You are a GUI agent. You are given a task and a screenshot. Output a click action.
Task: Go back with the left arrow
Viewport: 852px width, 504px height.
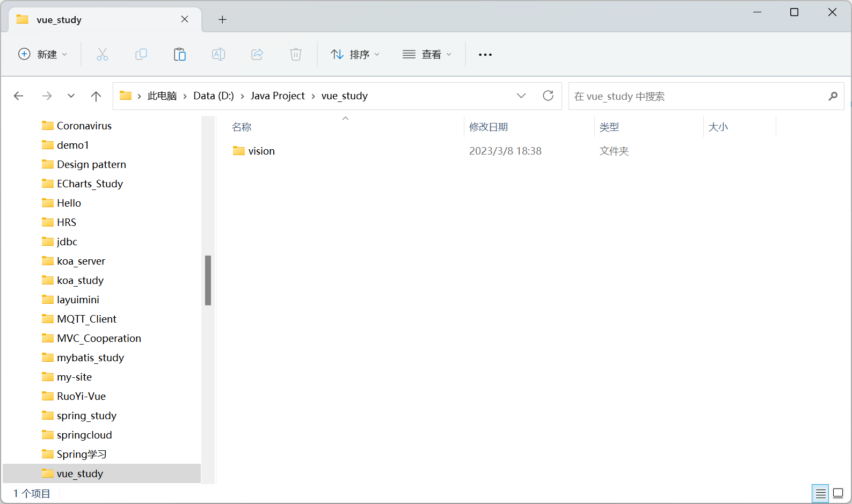pyautogui.click(x=19, y=96)
